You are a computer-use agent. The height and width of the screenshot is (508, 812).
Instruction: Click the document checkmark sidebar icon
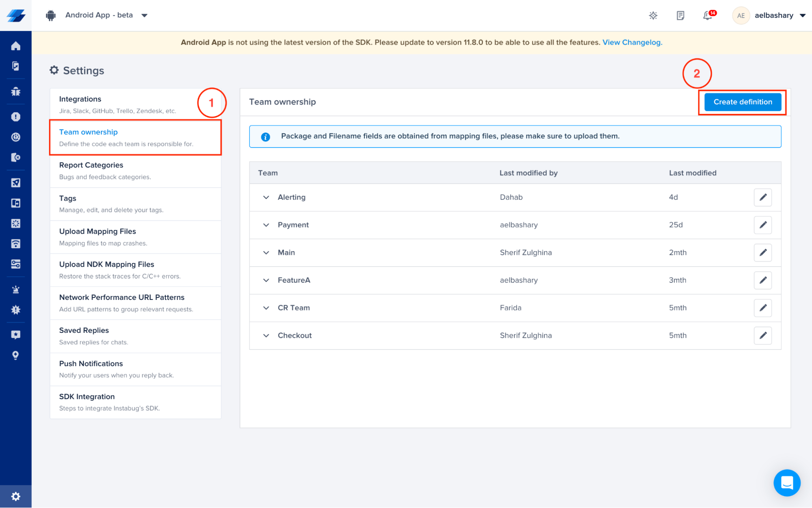[x=15, y=66]
